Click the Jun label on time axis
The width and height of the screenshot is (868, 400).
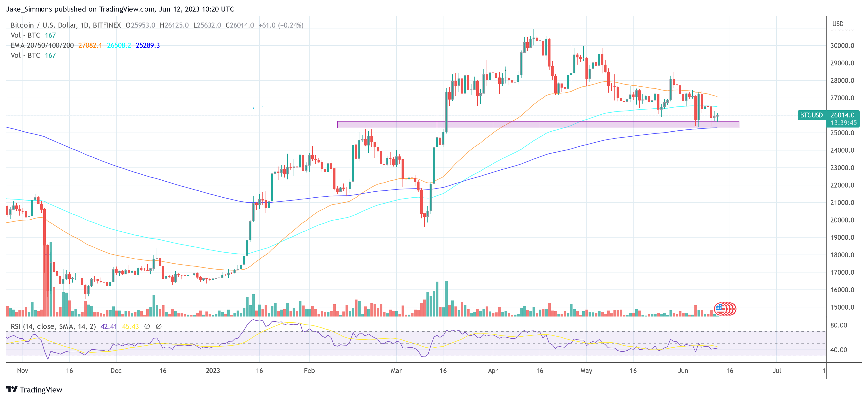point(683,371)
